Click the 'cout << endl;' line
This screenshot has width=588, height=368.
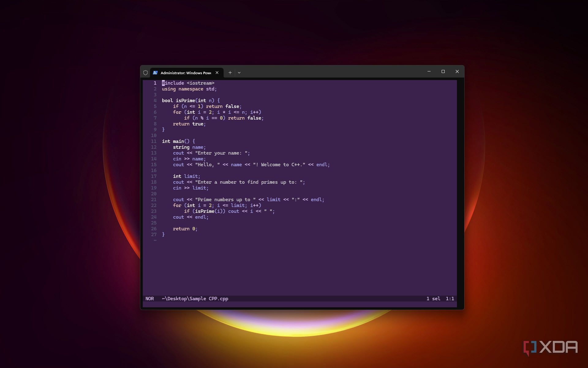click(x=191, y=217)
